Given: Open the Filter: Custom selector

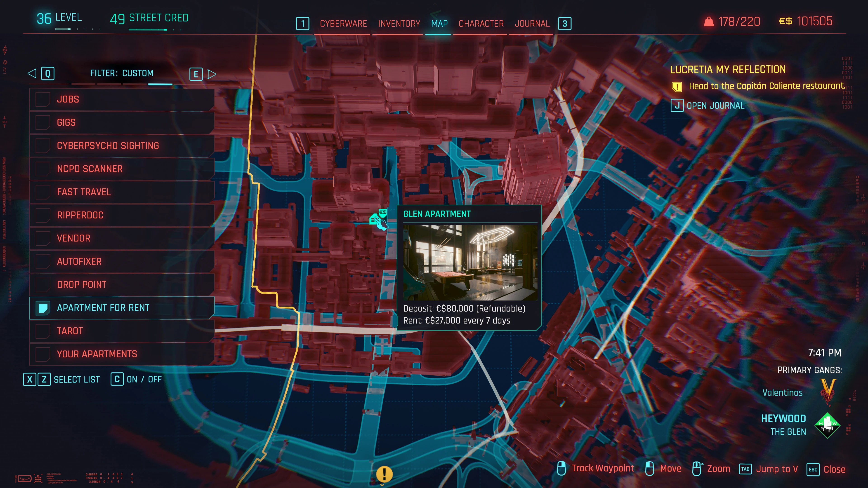Looking at the screenshot, I should tap(122, 73).
